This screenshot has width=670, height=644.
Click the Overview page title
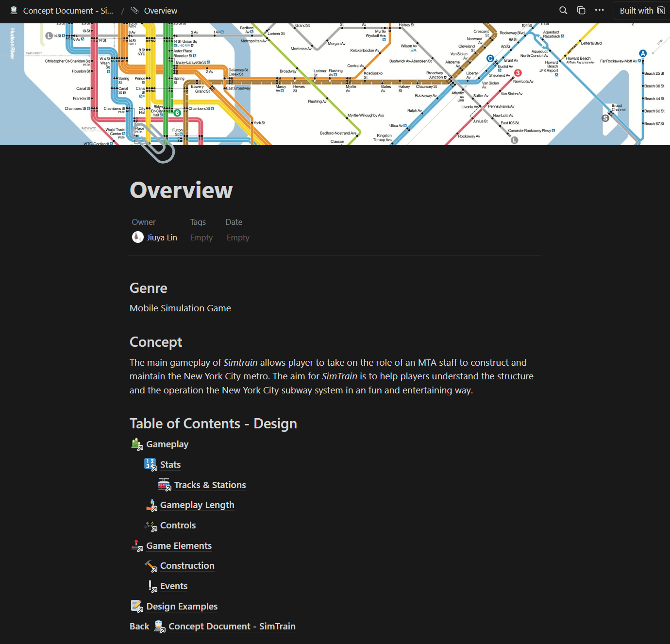point(181,190)
